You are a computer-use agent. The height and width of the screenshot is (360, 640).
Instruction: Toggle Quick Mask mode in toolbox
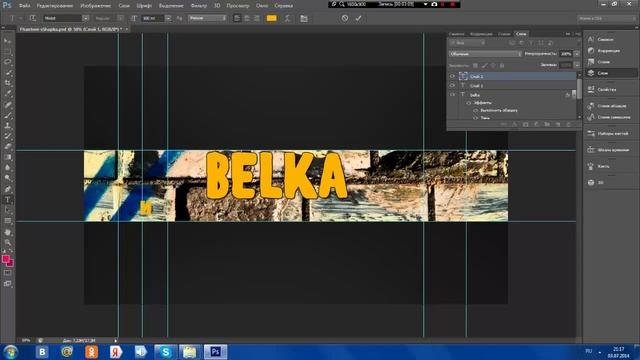[7, 273]
